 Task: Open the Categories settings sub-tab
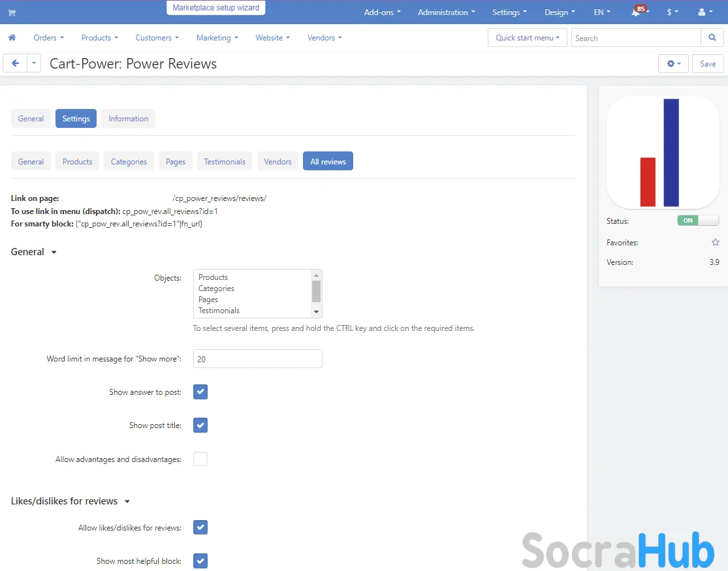pos(129,161)
